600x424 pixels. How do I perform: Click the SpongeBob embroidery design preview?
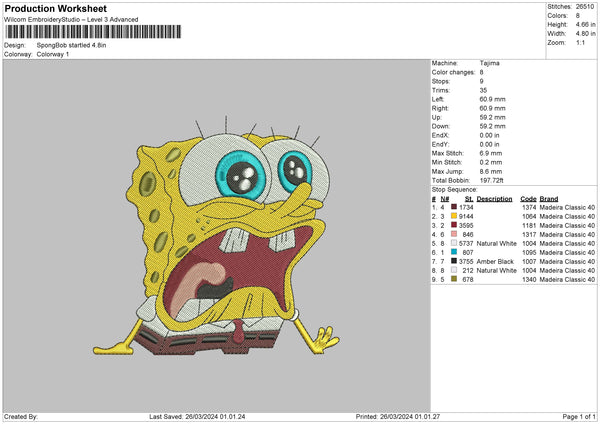(216, 235)
